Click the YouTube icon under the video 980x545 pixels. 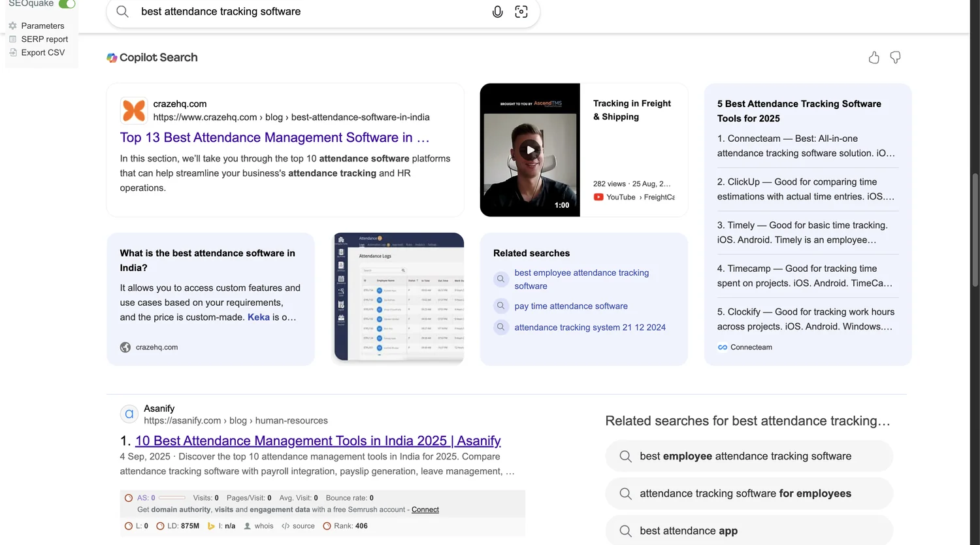(598, 197)
